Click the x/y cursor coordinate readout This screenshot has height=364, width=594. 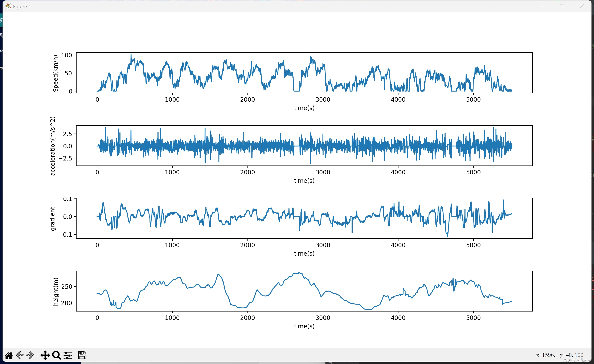(x=560, y=355)
